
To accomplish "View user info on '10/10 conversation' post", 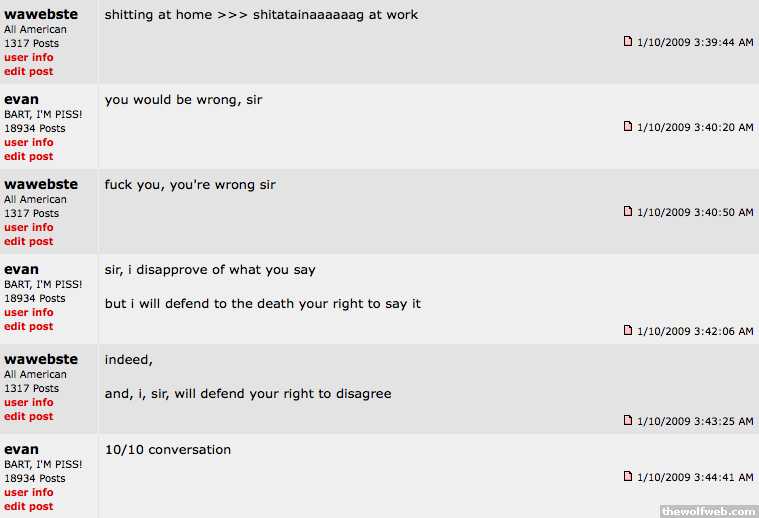I will pos(29,492).
